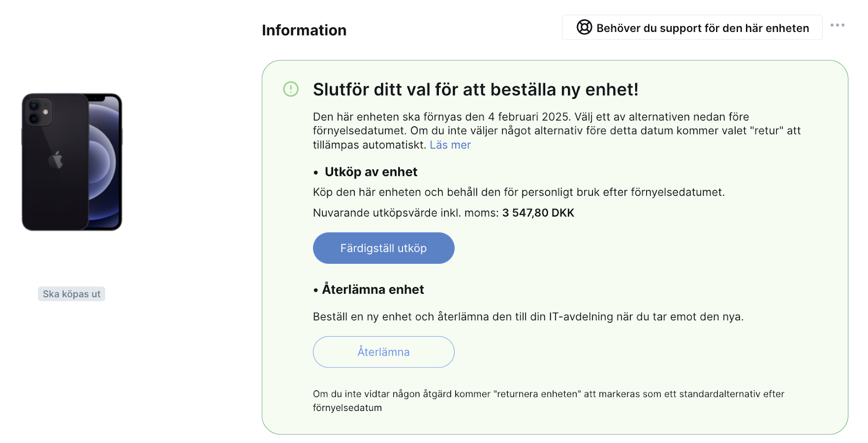The height and width of the screenshot is (443, 868).
Task: Click the "Färdigställ utköp" button
Action: [x=384, y=248]
